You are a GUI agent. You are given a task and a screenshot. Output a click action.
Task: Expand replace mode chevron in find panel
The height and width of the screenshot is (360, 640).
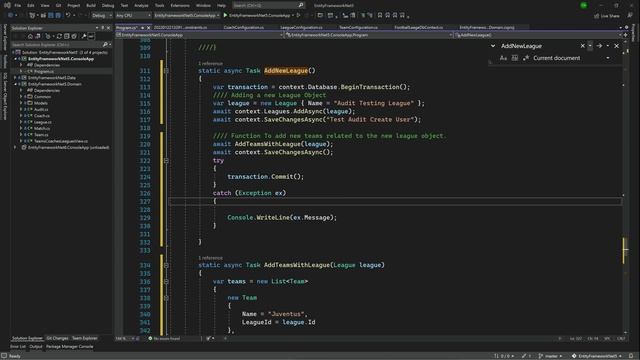tap(493, 46)
